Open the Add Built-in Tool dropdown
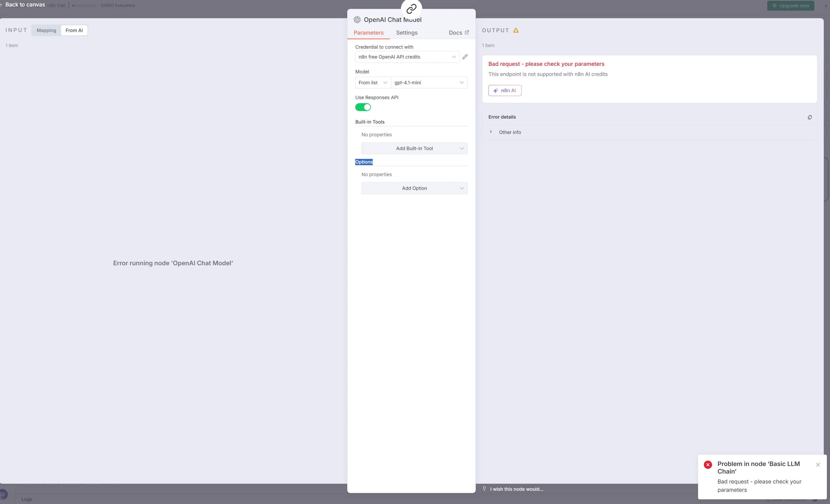830x504 pixels. (x=414, y=148)
